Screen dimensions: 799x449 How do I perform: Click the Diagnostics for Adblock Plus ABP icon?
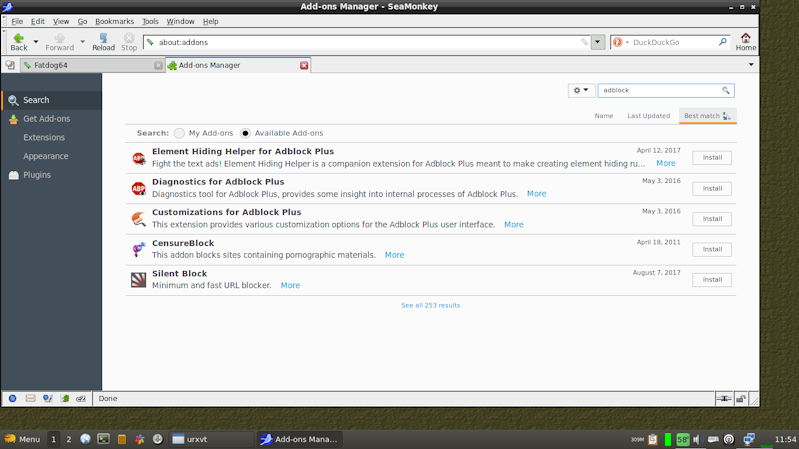pyautogui.click(x=139, y=189)
